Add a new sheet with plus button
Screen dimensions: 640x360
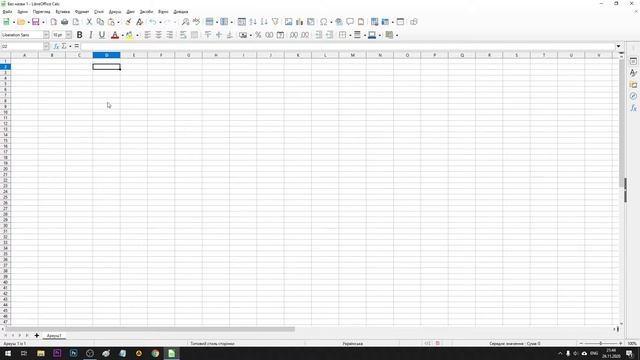36,336
